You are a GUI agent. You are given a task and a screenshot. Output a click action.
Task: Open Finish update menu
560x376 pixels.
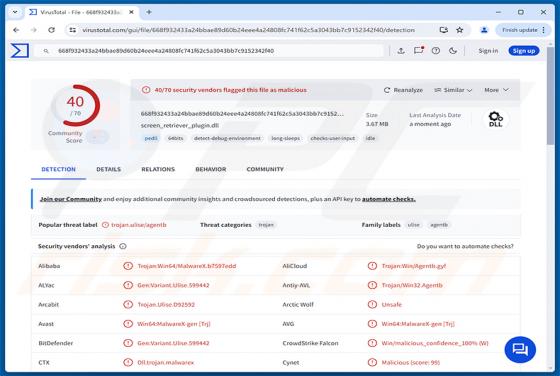click(524, 30)
